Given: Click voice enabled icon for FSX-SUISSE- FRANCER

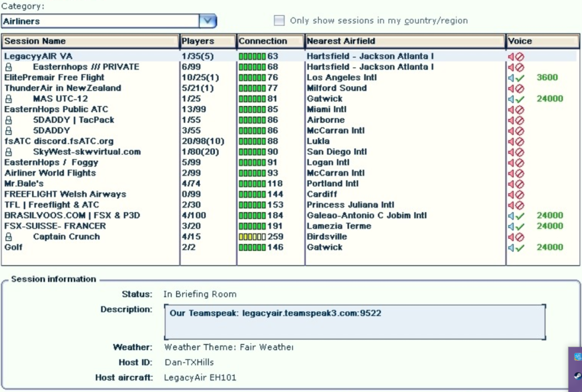Looking at the screenshot, I should tap(516, 226).
